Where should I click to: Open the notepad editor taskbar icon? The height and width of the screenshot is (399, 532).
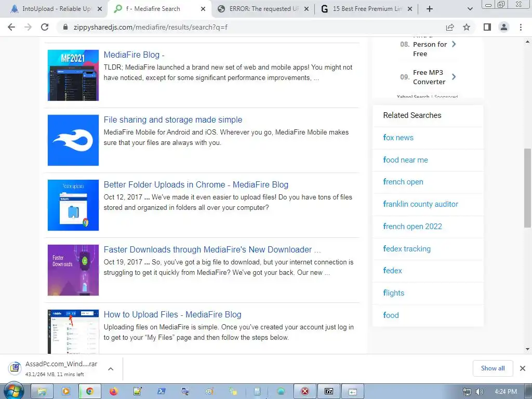(137, 392)
